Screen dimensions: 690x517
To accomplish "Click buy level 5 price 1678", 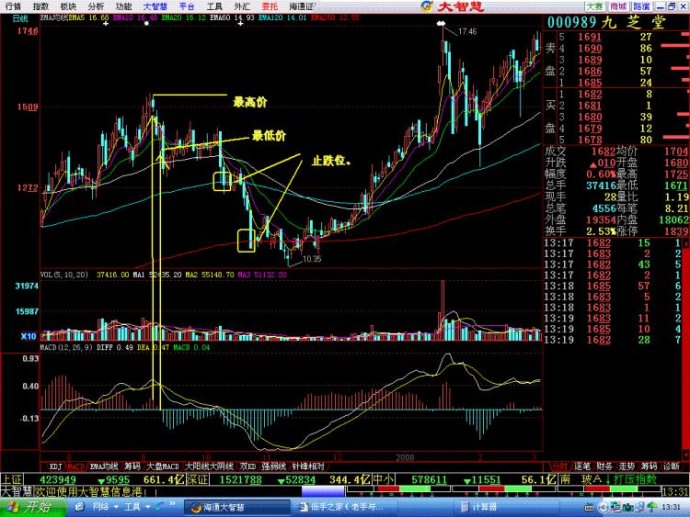I will (x=590, y=140).
